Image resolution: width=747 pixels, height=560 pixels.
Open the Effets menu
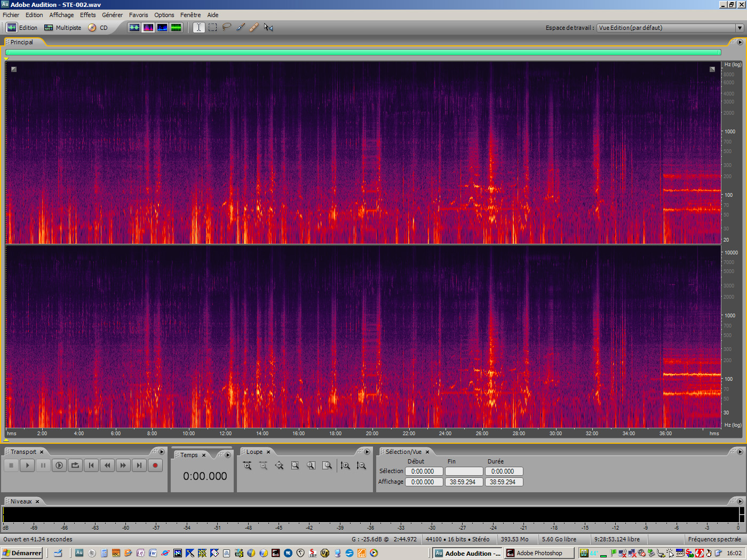(x=88, y=14)
